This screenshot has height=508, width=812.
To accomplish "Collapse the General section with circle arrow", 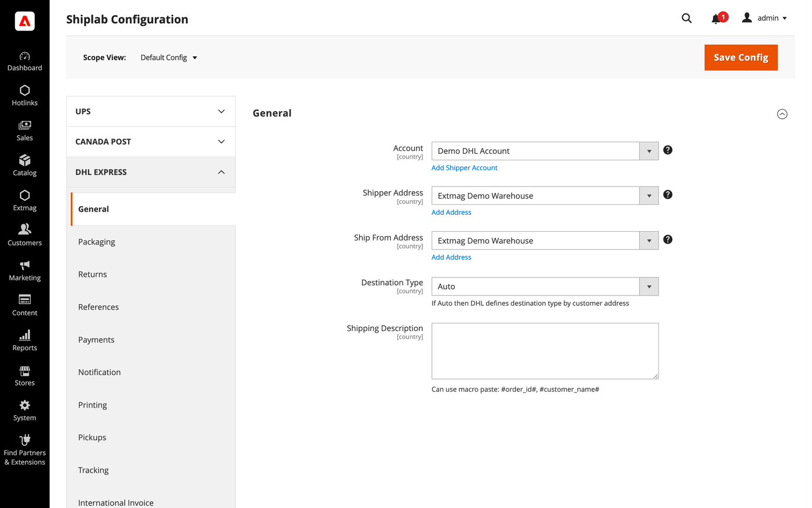I will (782, 114).
